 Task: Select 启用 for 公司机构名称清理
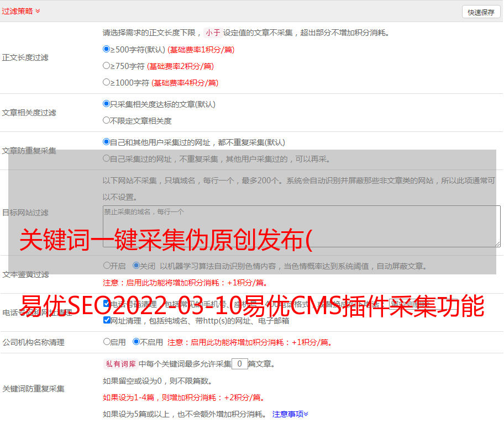(x=107, y=341)
